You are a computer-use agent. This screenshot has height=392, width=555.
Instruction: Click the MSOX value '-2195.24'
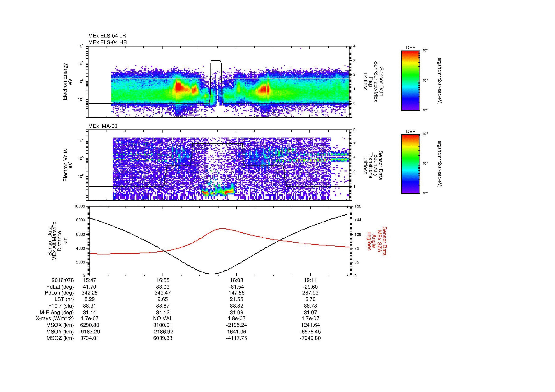point(236,325)
